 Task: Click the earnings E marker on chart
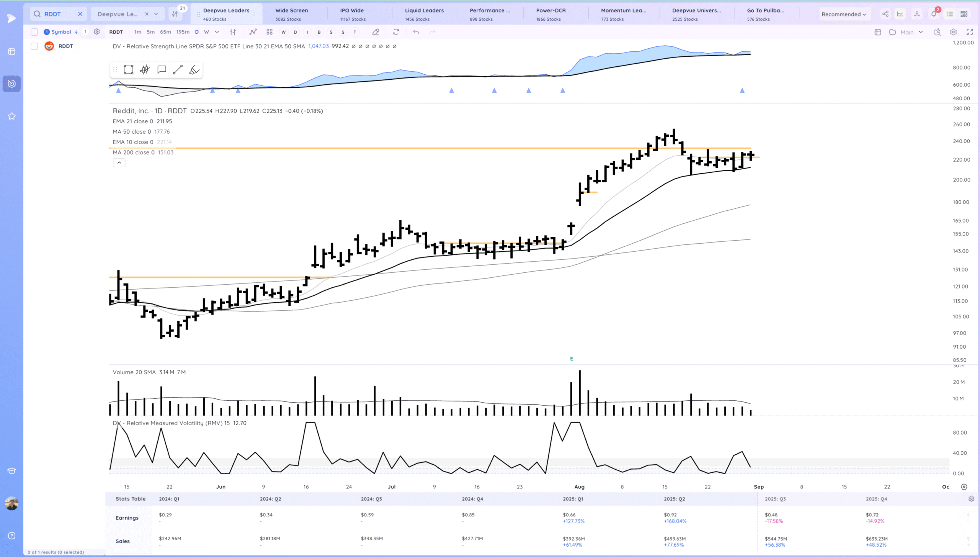click(x=572, y=359)
